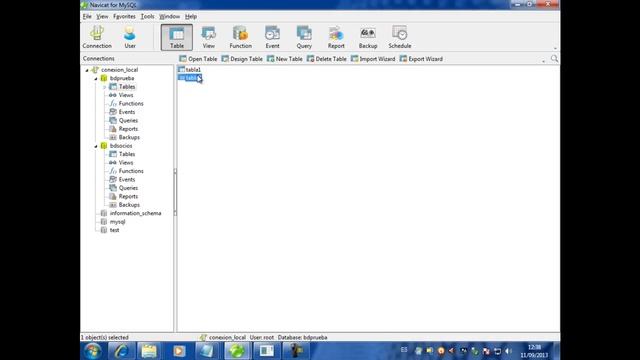The height and width of the screenshot is (360, 640).
Task: Select Queries under bdprueba
Action: point(128,120)
